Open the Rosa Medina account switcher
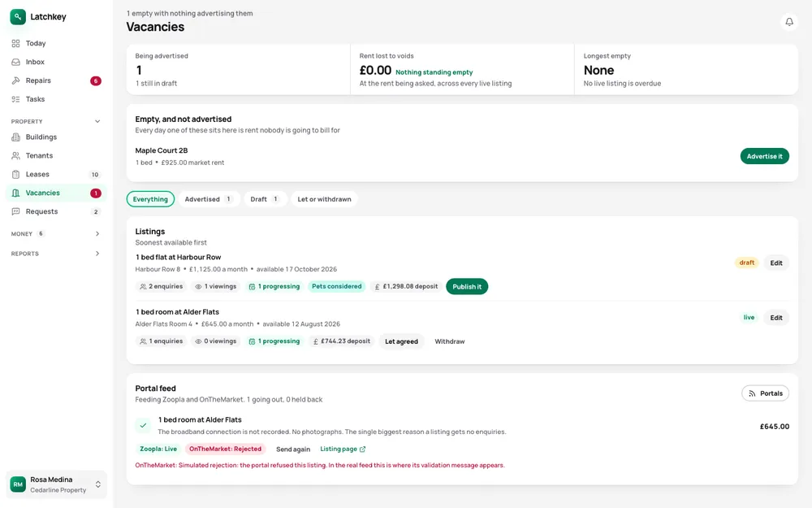Viewport: 812px width, 508px height. pyautogui.click(x=56, y=484)
